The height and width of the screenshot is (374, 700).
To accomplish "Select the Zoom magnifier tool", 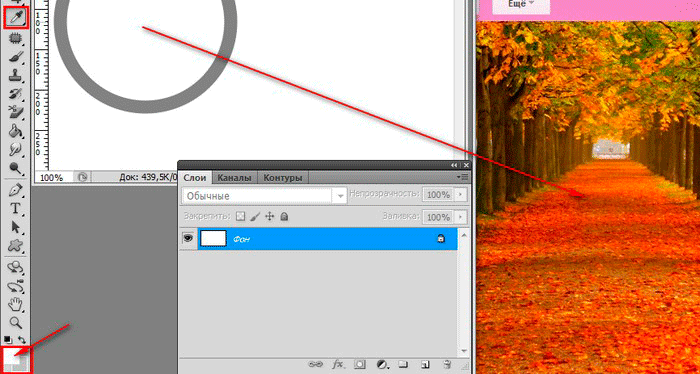I will tap(16, 322).
